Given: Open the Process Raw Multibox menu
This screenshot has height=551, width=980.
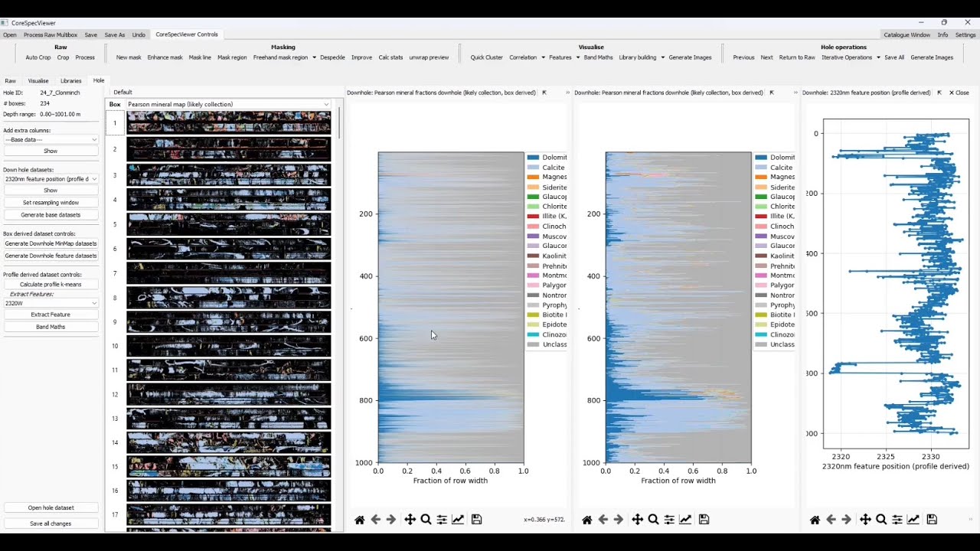Looking at the screenshot, I should [x=51, y=34].
